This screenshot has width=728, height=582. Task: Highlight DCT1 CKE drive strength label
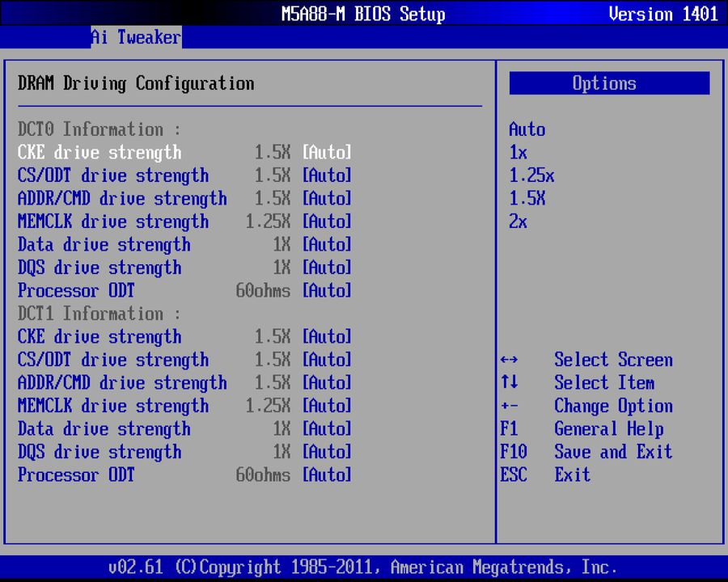(99, 336)
